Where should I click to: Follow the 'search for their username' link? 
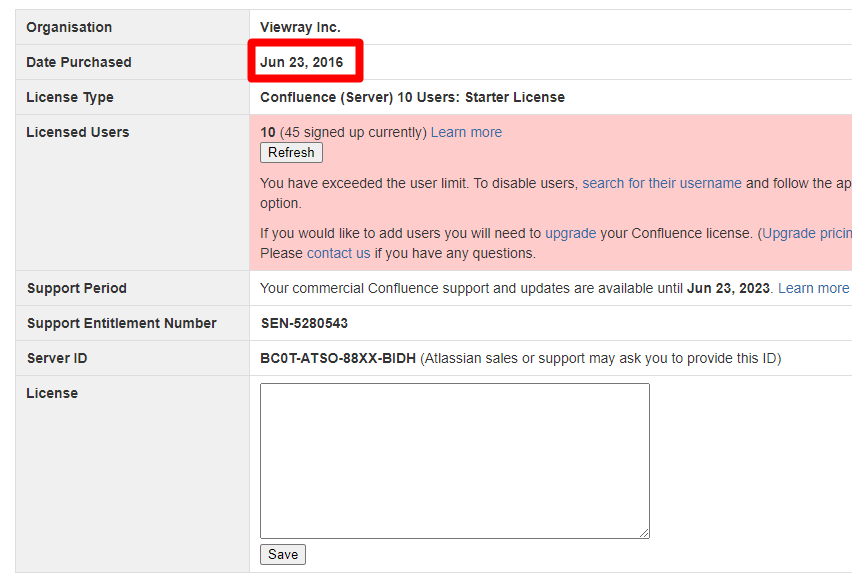662,184
